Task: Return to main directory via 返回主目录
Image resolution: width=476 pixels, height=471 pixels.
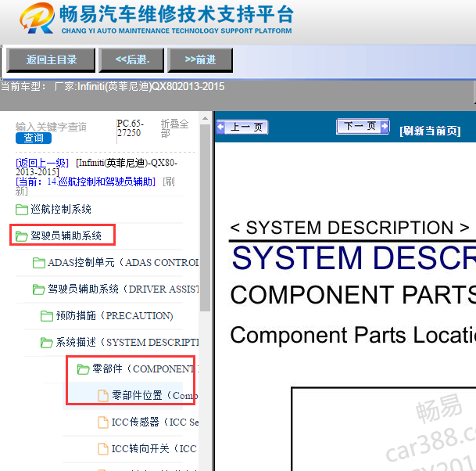Action: click(x=51, y=60)
